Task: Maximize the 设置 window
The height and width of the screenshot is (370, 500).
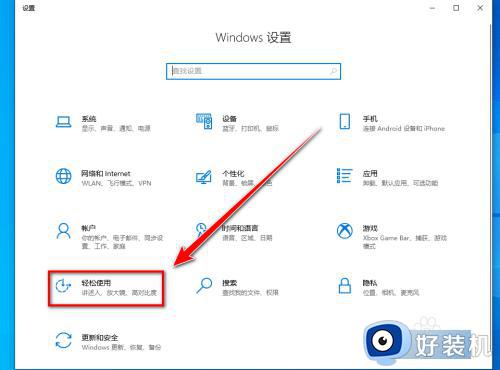Action: click(x=456, y=8)
